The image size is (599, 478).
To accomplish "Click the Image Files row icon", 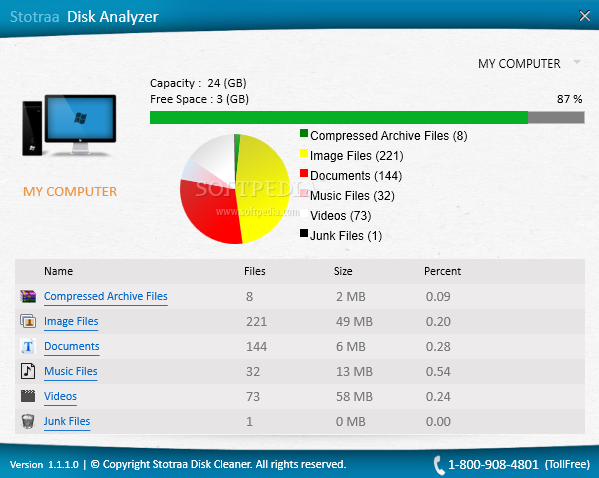I will (x=28, y=321).
